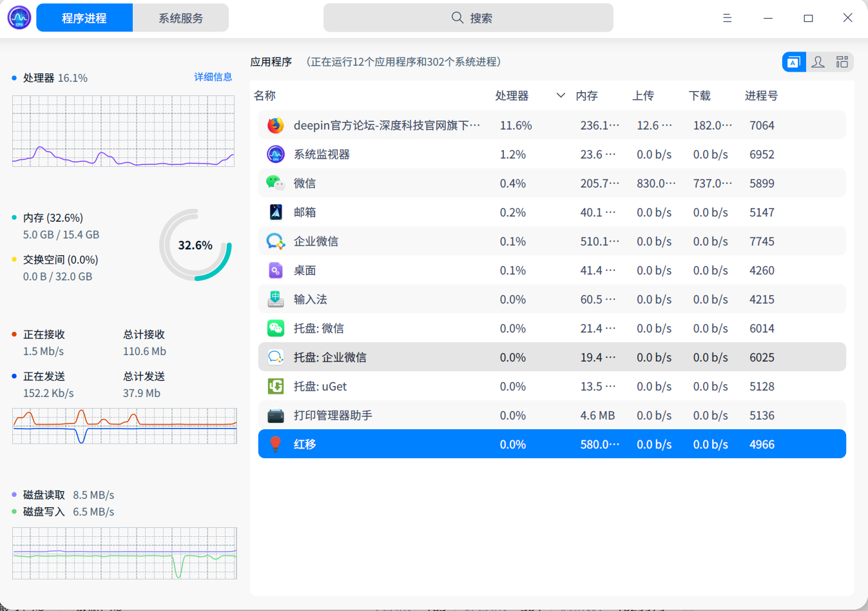868x611 pixels.
Task: Open the hamburger settings menu
Action: tap(727, 17)
